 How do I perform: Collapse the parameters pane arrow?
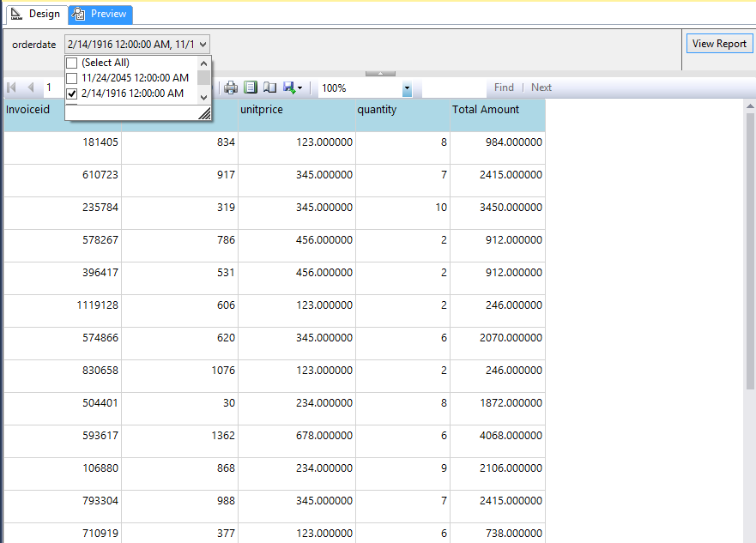[380, 74]
